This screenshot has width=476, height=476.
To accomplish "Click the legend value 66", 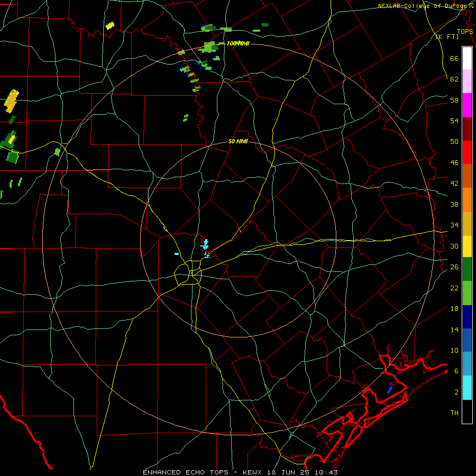I will (x=454, y=59).
